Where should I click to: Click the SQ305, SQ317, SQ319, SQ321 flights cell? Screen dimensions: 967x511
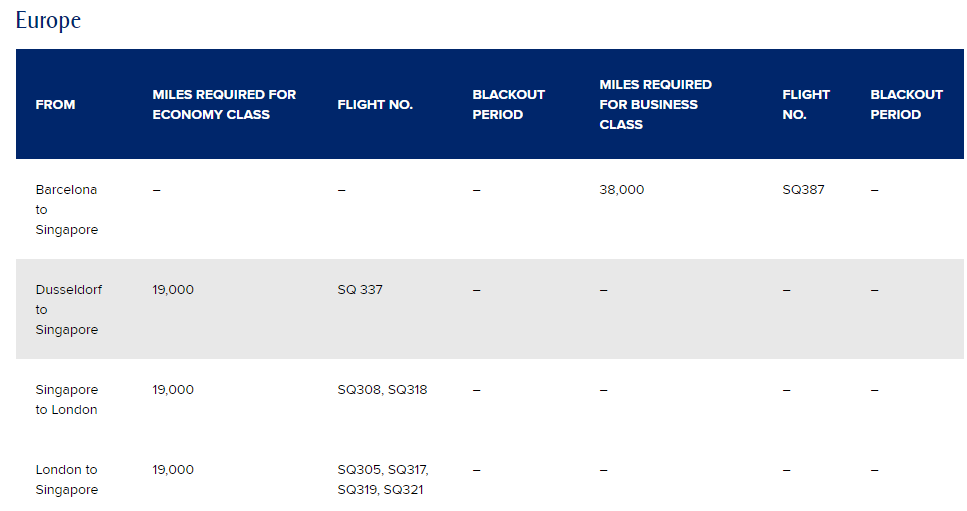point(383,479)
